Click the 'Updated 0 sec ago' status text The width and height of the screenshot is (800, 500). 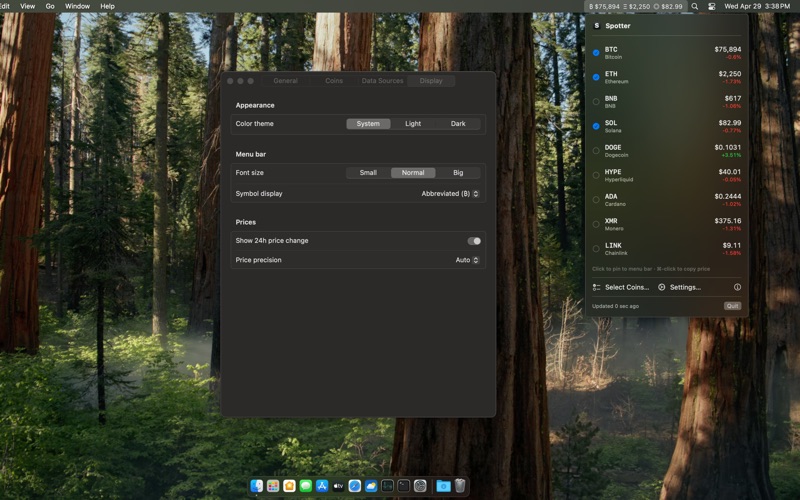point(615,306)
